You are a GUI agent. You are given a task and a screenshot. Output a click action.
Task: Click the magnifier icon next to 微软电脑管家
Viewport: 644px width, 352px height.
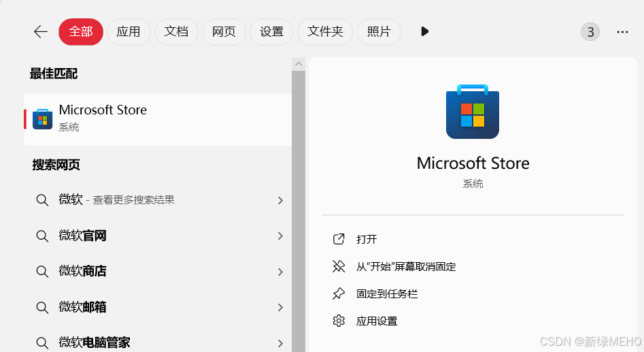coord(42,342)
